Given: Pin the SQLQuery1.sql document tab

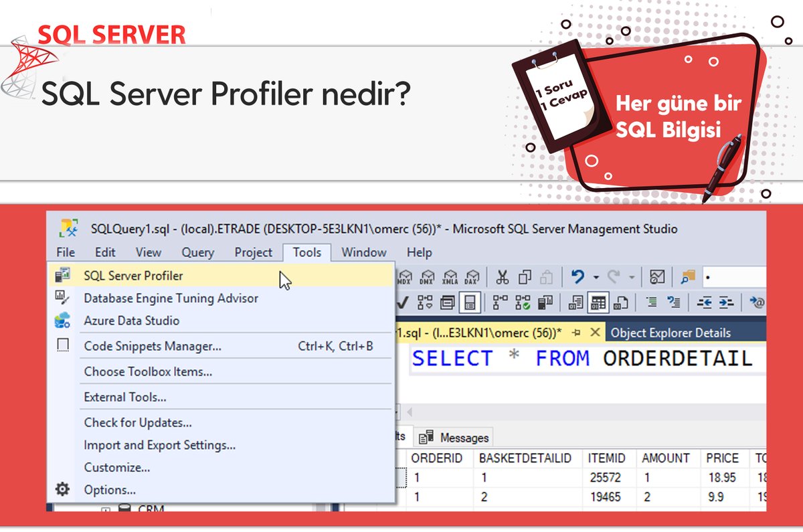Looking at the screenshot, I should (x=576, y=333).
